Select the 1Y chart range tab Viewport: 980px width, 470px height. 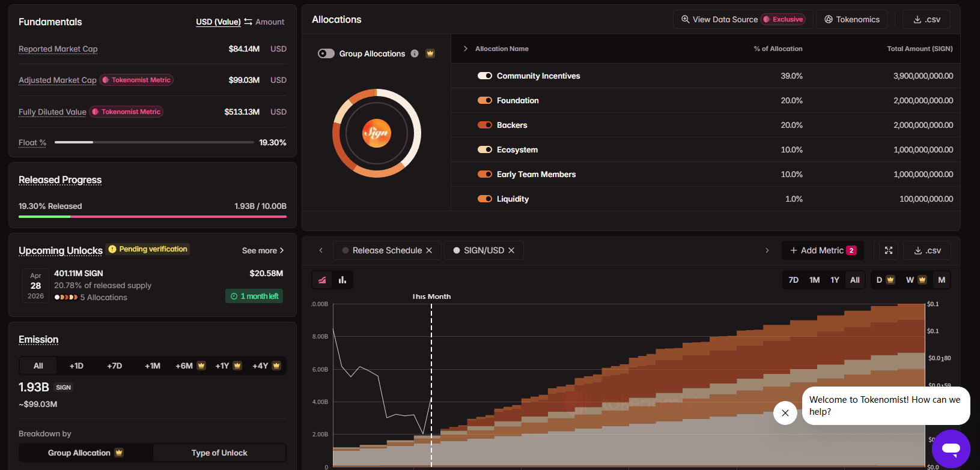[x=835, y=280]
